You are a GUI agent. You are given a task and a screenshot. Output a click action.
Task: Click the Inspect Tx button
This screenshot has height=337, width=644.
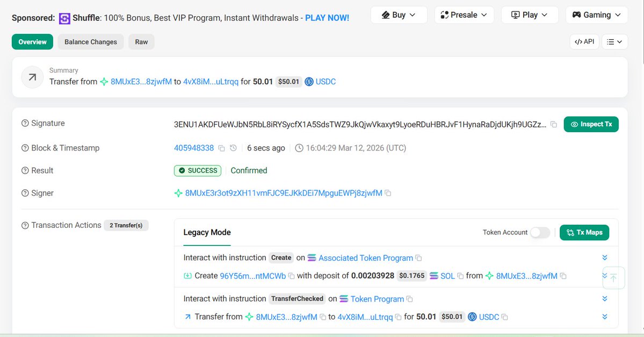[591, 124]
